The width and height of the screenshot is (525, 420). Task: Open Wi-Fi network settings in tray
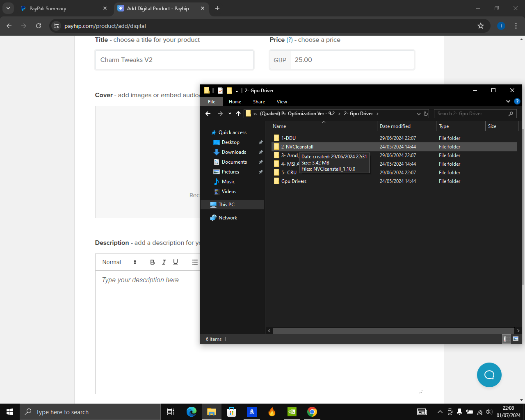click(x=479, y=412)
